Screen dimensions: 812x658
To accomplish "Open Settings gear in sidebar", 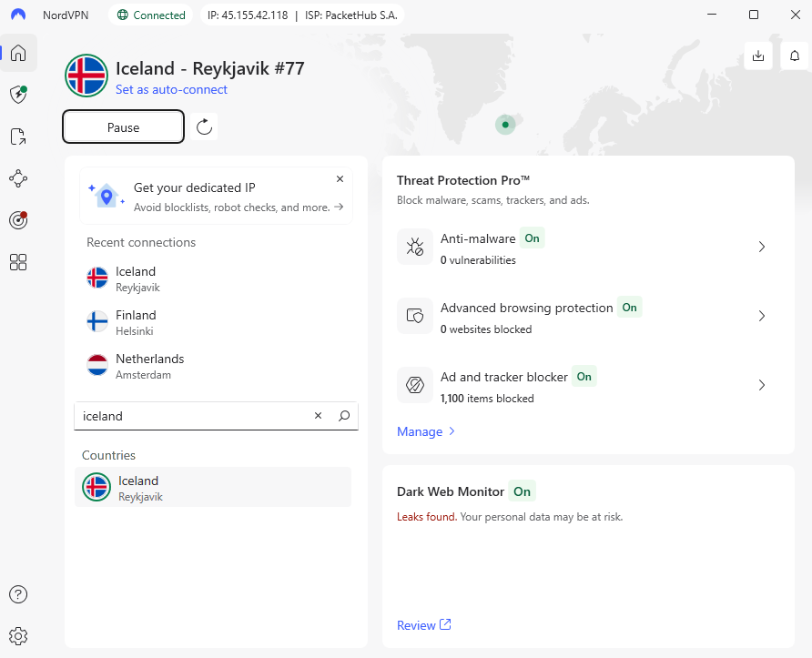I will (x=18, y=636).
